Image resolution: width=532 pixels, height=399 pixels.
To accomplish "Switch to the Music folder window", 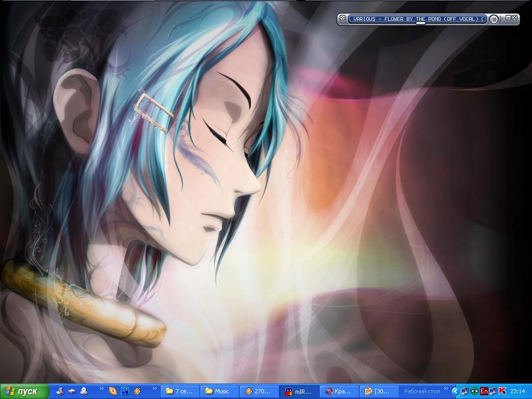I will 220,392.
